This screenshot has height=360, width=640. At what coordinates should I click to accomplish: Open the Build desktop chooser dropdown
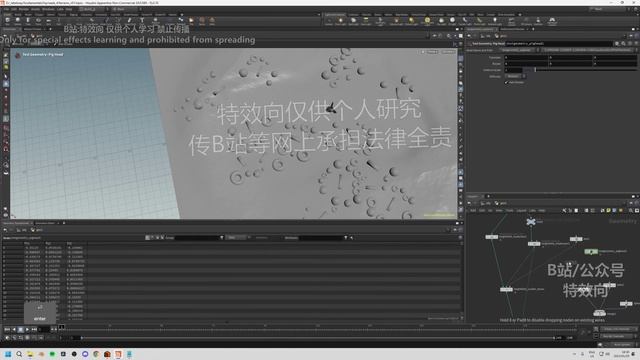coord(94,9)
